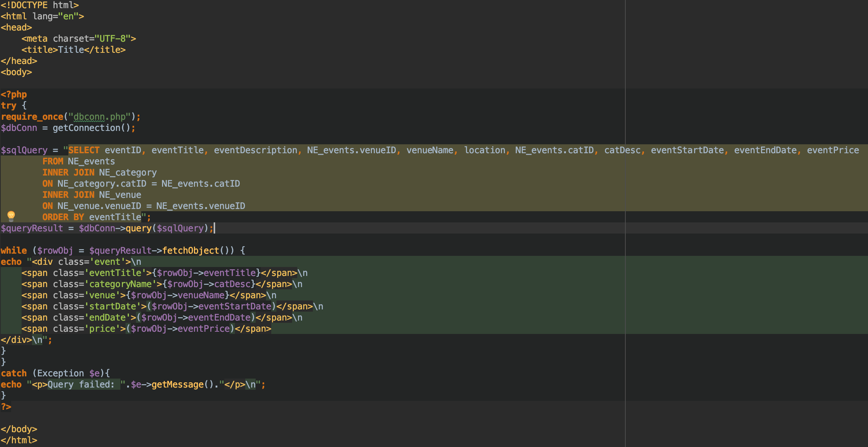
Task: Click the require_once keyword
Action: pos(32,117)
